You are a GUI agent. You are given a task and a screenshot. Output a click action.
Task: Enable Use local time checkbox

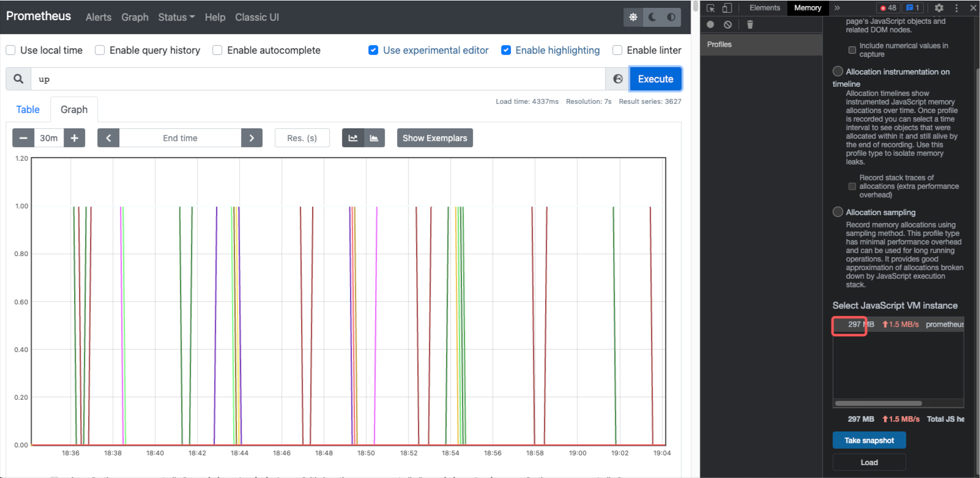(11, 50)
